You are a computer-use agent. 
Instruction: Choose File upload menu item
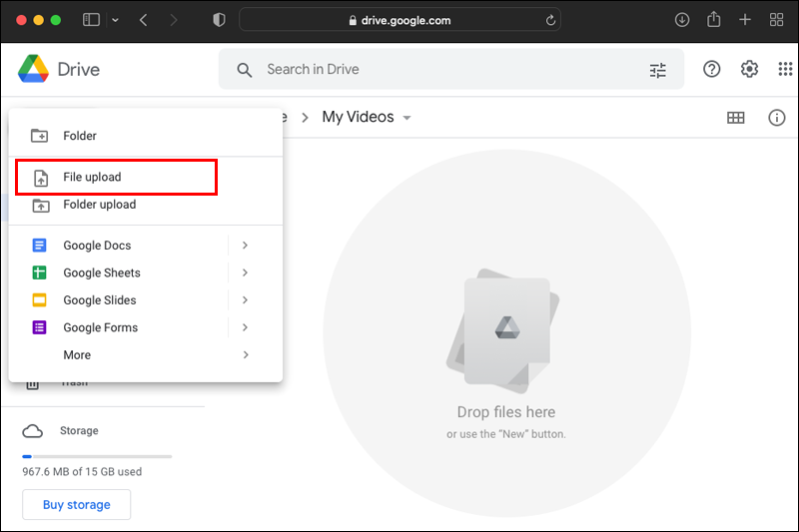point(146,177)
